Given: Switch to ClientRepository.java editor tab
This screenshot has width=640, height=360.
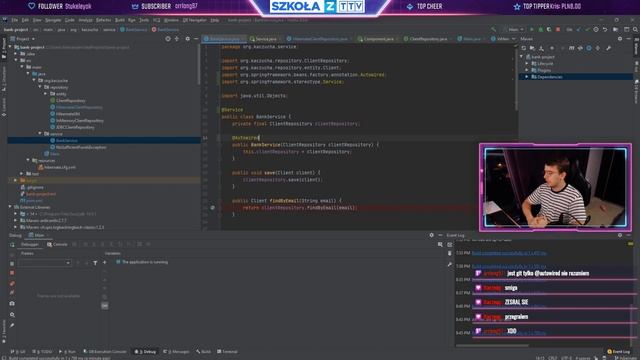Looking at the screenshot, I should click(427, 39).
